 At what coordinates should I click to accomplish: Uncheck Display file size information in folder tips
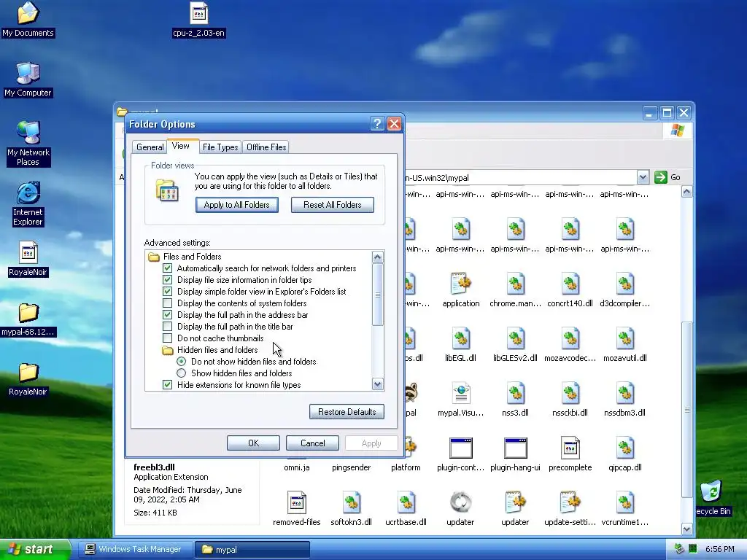[167, 279]
